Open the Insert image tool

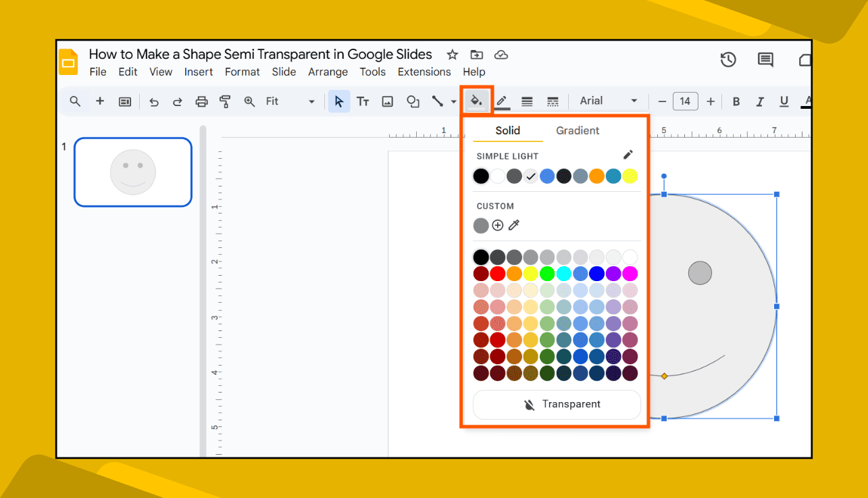tap(387, 101)
